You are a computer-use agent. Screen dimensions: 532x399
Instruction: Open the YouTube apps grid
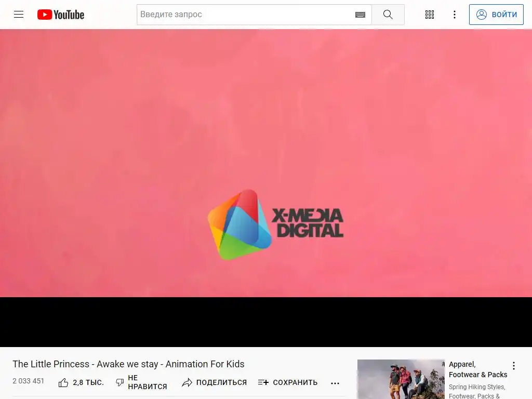(x=430, y=14)
